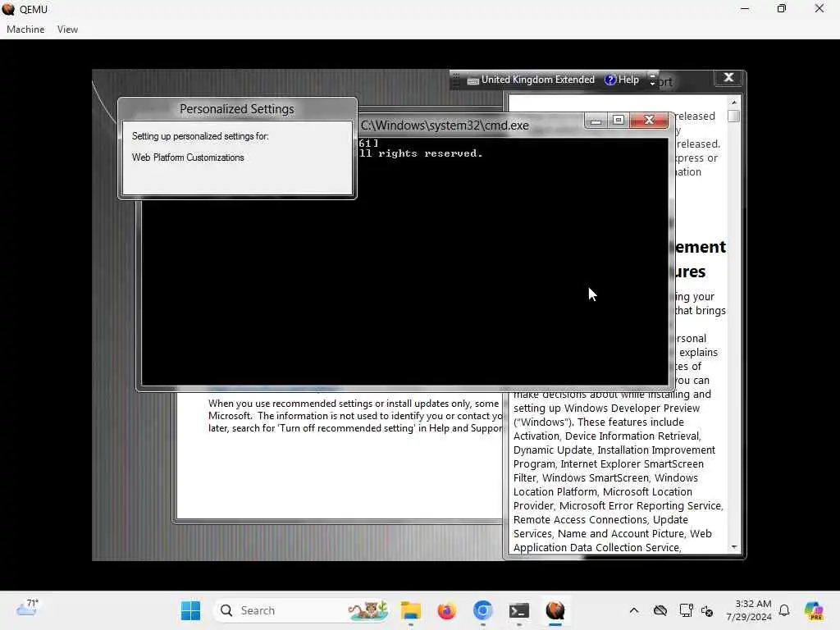Click the taskbar Search box

pos(301,610)
